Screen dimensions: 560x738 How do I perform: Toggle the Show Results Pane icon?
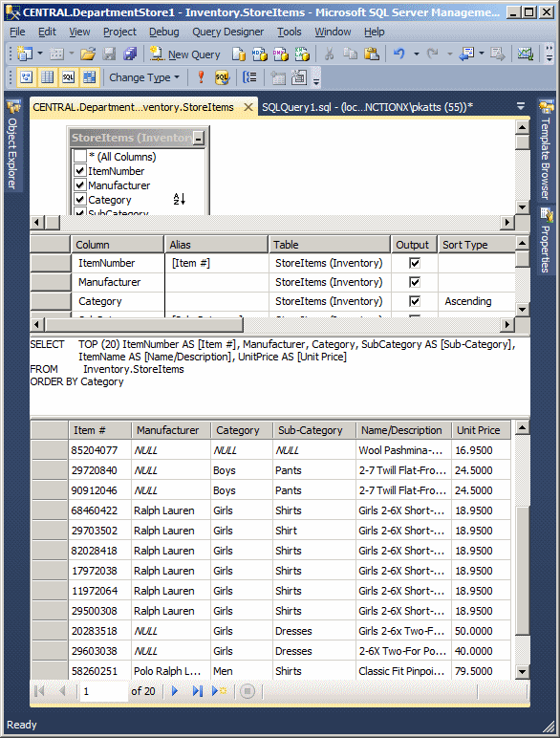90,77
